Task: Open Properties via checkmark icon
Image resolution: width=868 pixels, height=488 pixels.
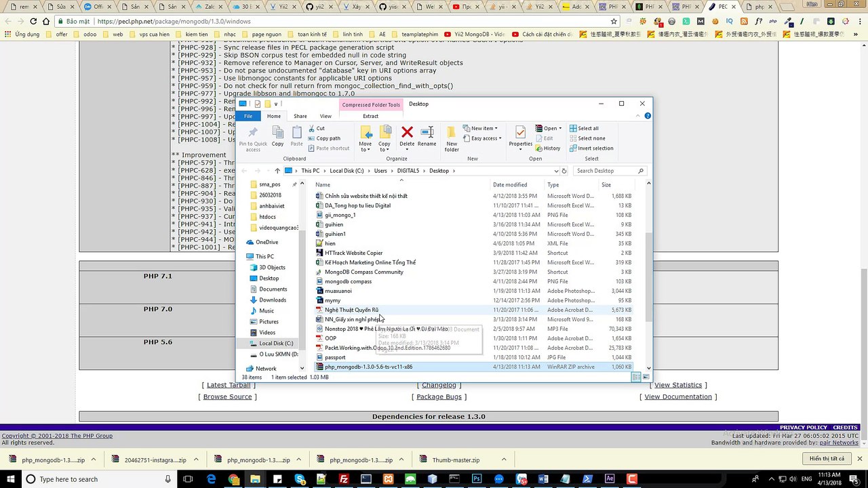Action: tap(520, 131)
